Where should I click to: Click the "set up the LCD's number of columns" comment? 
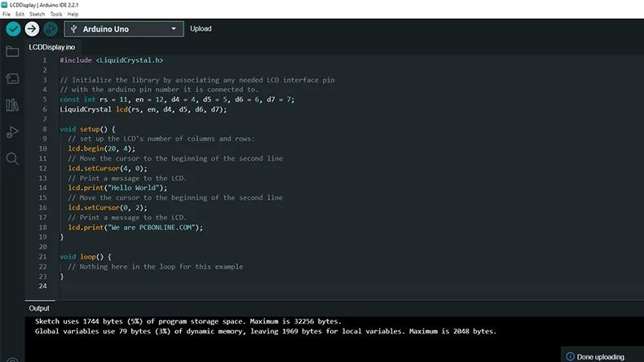(161, 139)
